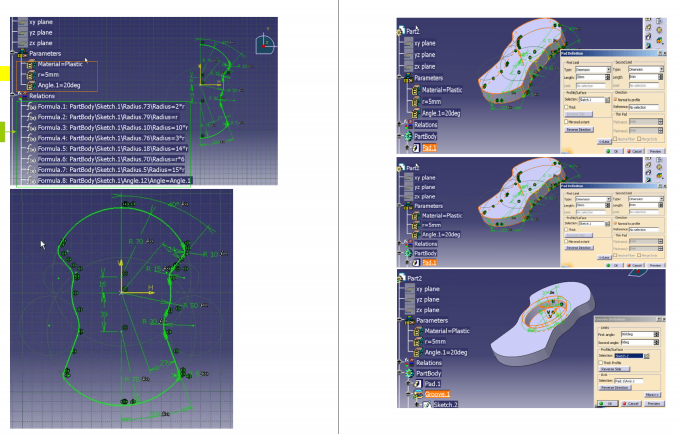Viewport: 679px width, 434px height.
Task: Click Reverse Direction button in top Pad dialog
Action: tap(579, 130)
